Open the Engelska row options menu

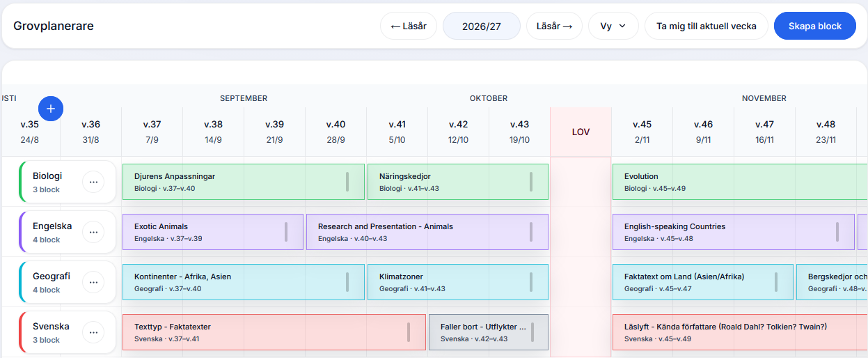tap(93, 232)
